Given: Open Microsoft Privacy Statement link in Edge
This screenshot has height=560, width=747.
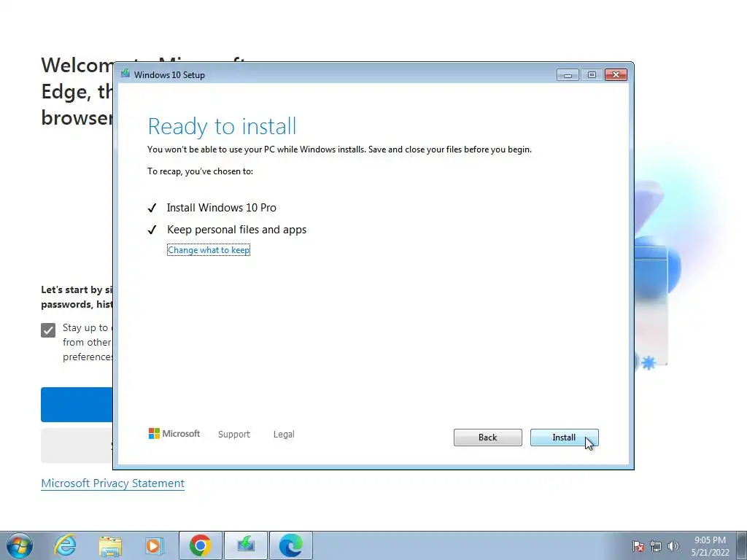Looking at the screenshot, I should point(112,483).
